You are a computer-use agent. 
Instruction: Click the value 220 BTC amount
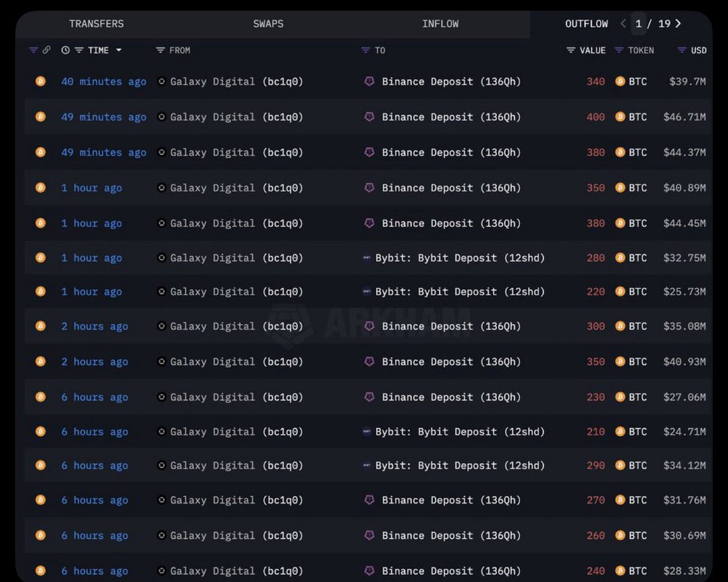point(596,292)
